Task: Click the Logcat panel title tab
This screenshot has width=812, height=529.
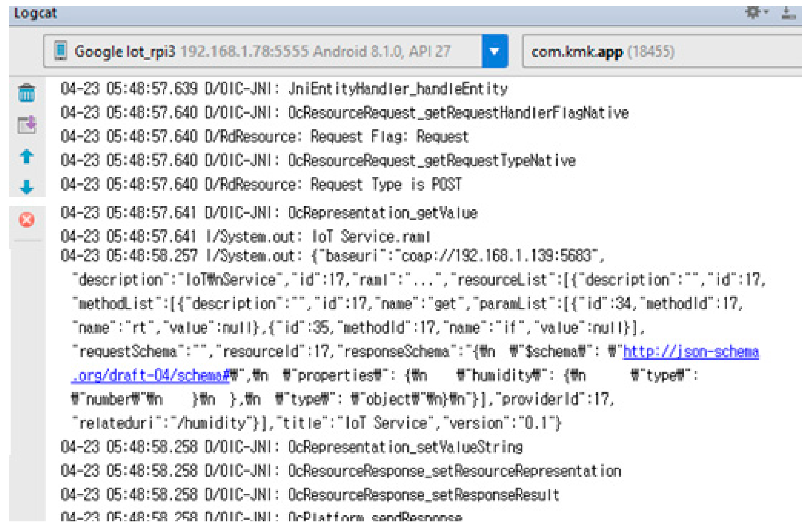Action: coord(35,13)
